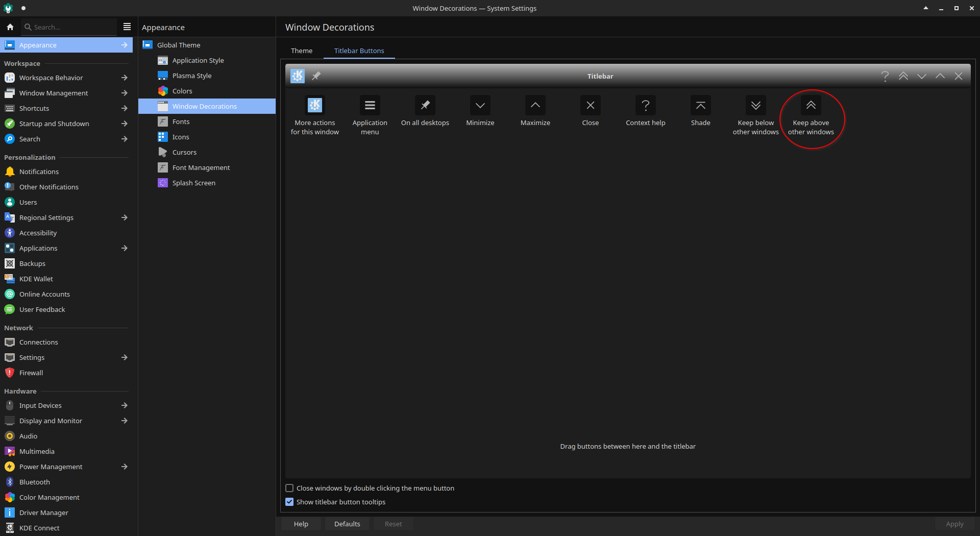Switch to the Theme tab
The width and height of the screenshot is (980, 536).
[x=302, y=51]
